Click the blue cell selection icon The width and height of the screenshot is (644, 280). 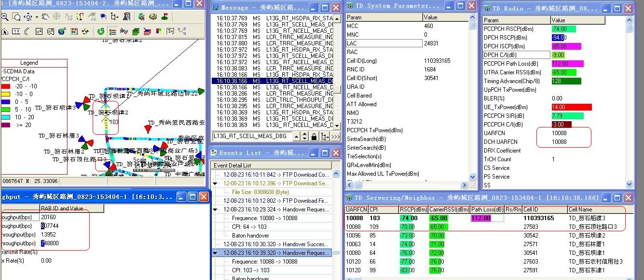[103, 17]
